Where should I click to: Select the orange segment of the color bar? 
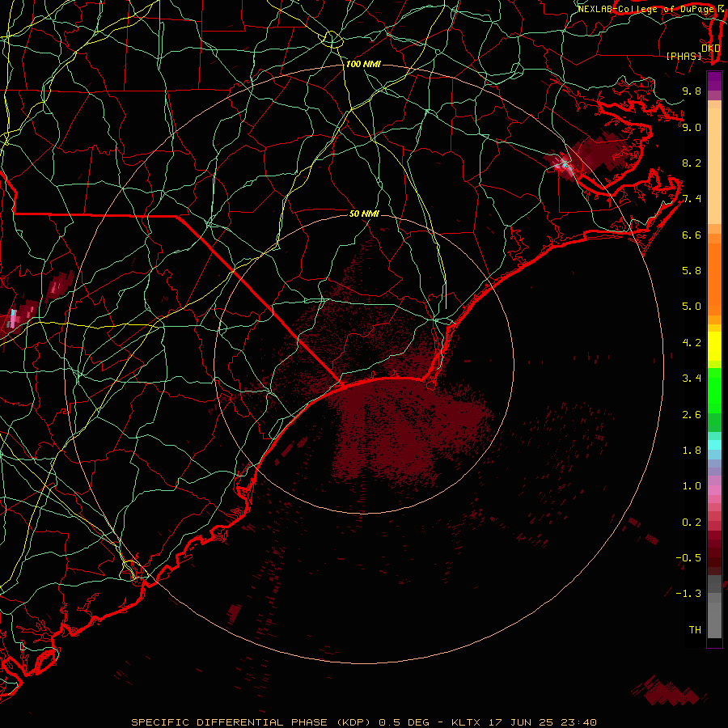714,278
